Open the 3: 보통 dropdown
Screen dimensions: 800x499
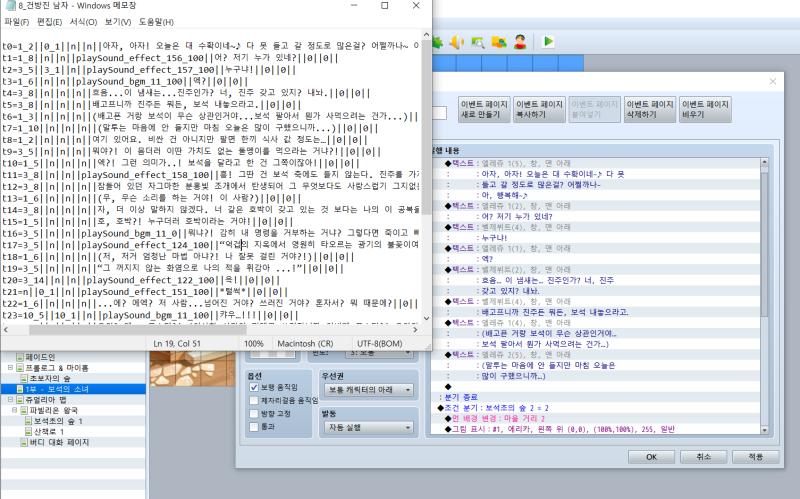[381, 353]
